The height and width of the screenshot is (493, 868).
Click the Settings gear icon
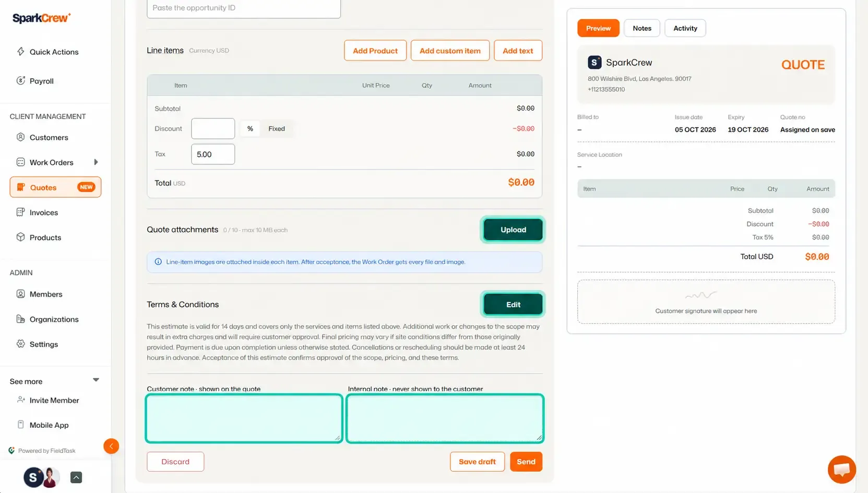[x=21, y=344]
